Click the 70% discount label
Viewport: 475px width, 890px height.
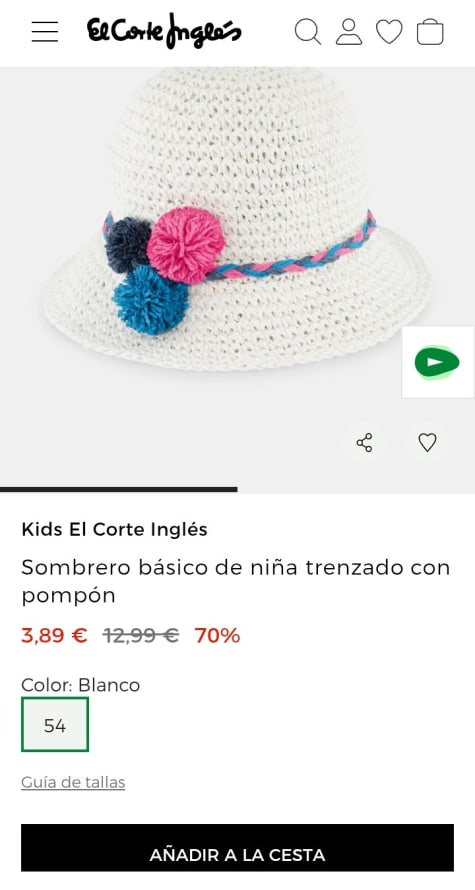click(x=217, y=636)
